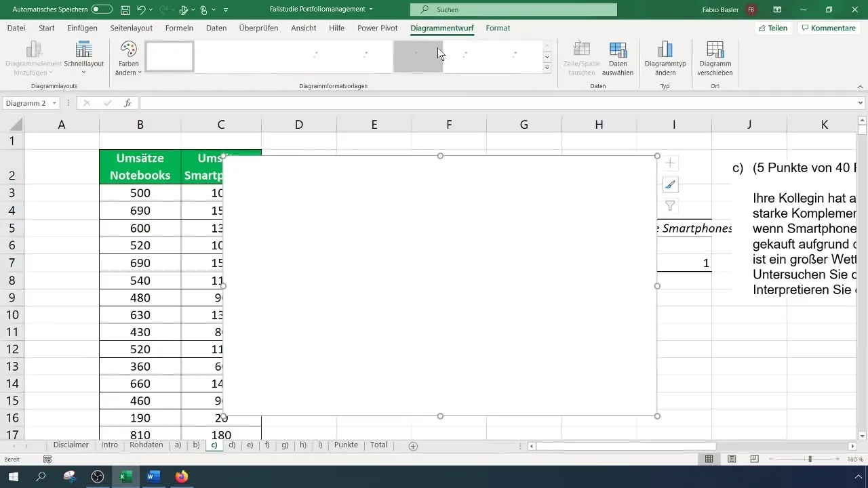Viewport: 868px width, 488px height.
Task: Switch to Normal view icon
Action: pos(709,460)
